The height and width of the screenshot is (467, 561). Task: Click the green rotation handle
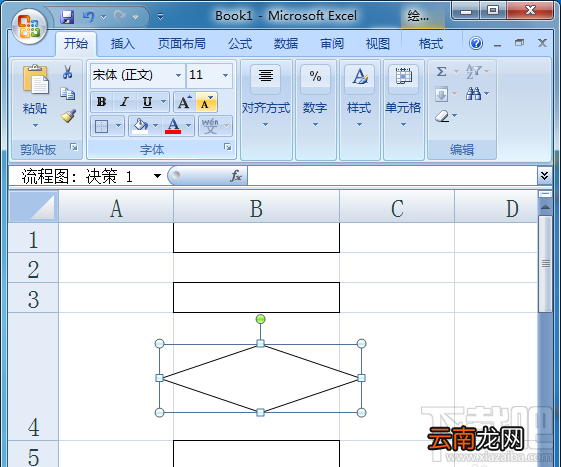[x=260, y=319]
